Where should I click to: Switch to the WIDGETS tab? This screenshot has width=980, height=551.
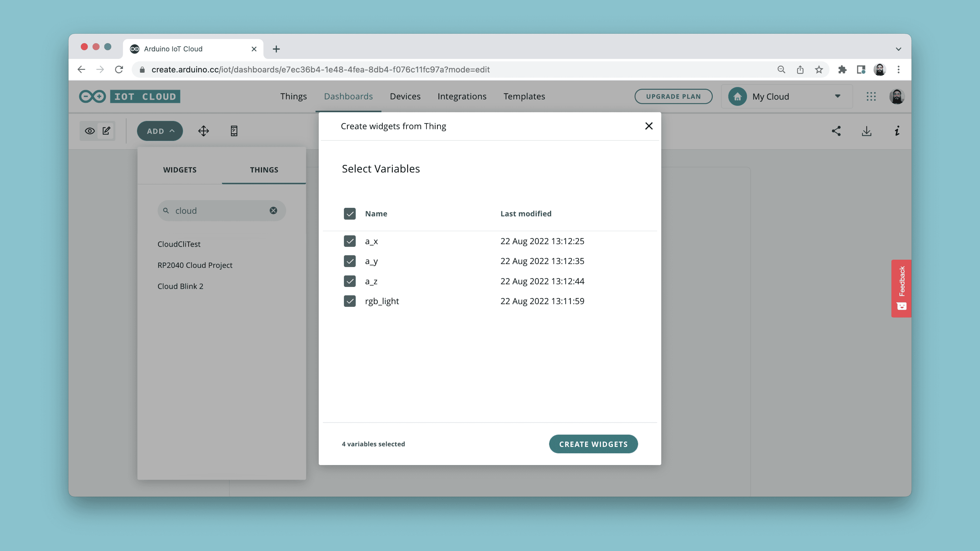coord(180,170)
